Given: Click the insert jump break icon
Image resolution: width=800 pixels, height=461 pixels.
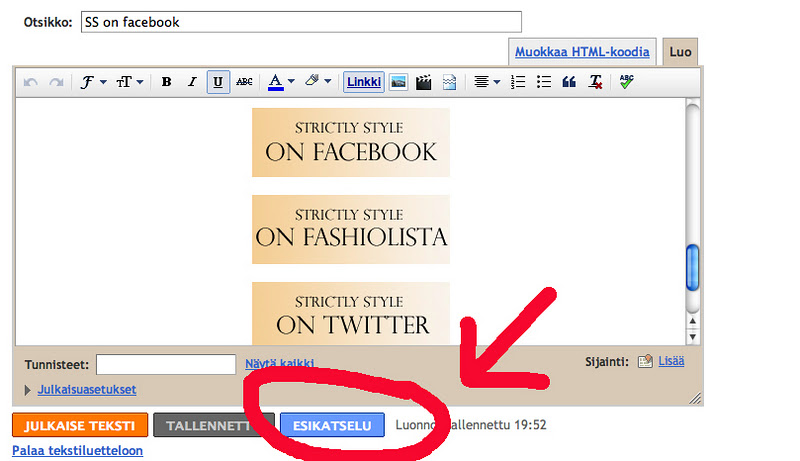Looking at the screenshot, I should click(449, 82).
